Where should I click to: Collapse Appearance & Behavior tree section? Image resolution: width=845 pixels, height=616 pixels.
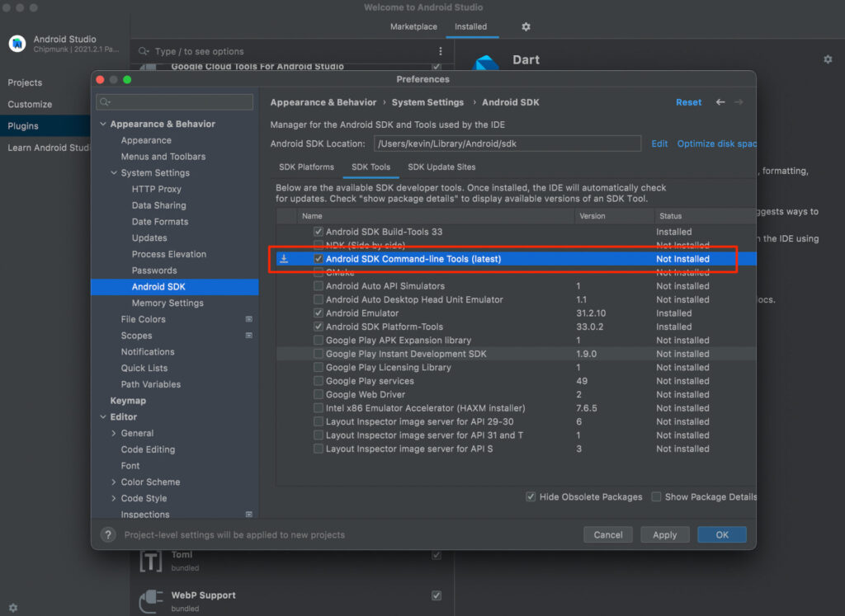click(103, 124)
